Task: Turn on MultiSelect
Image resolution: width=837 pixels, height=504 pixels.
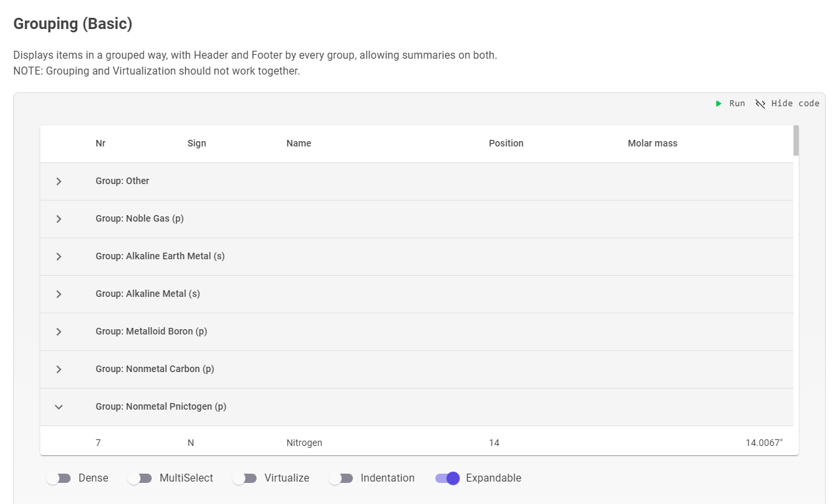Action: tap(140, 478)
